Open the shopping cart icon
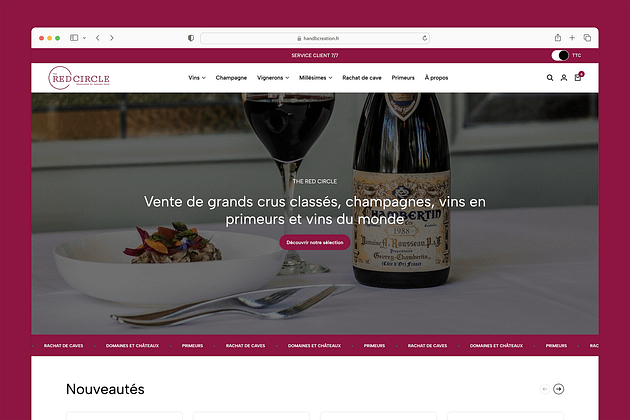Image resolution: width=630 pixels, height=420 pixels. click(578, 77)
